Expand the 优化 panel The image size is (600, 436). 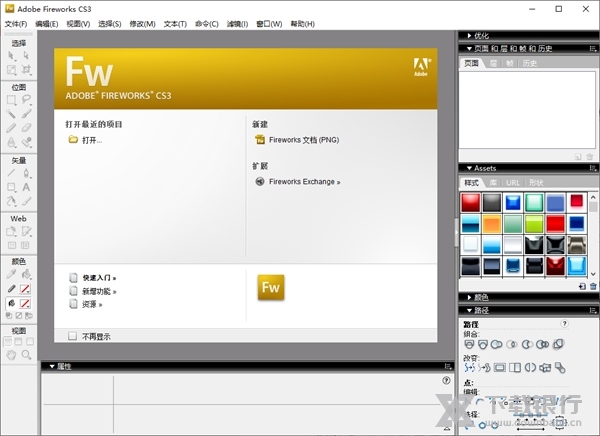[x=465, y=36]
